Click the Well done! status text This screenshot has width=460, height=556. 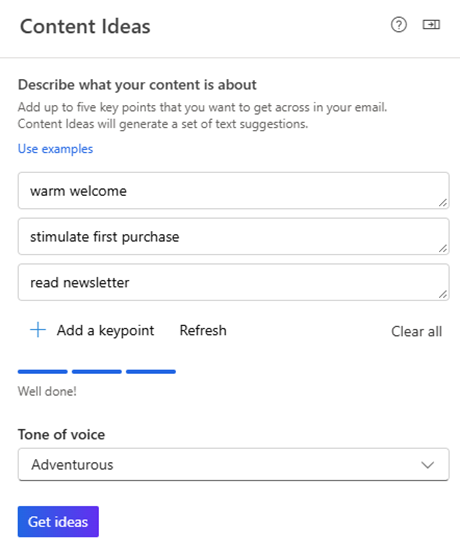click(47, 391)
